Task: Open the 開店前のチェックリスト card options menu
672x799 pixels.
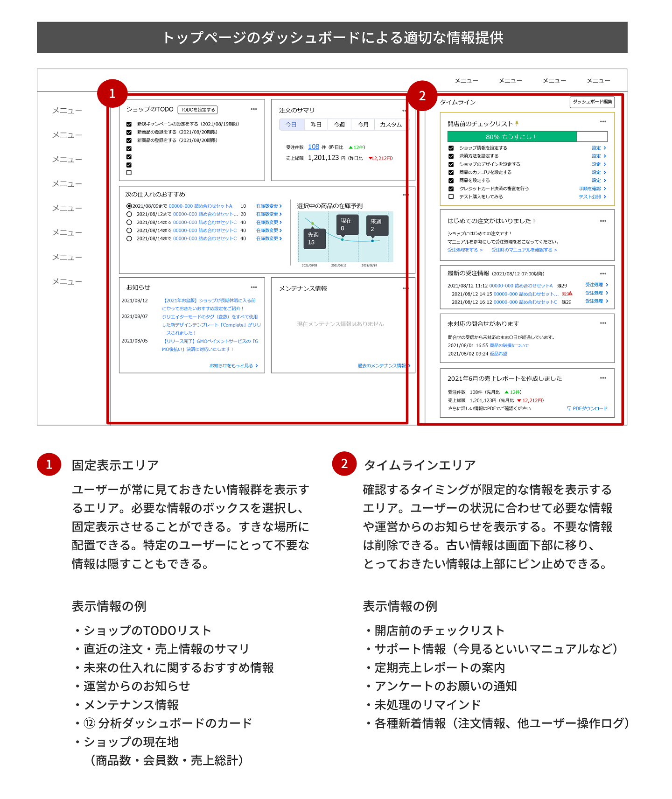Action: coord(603,121)
